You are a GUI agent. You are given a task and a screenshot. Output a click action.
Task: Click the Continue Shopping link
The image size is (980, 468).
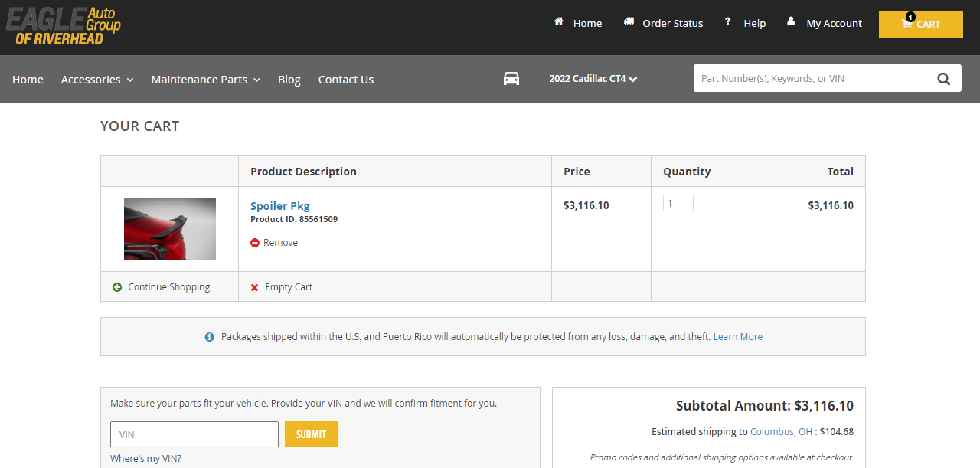168,287
